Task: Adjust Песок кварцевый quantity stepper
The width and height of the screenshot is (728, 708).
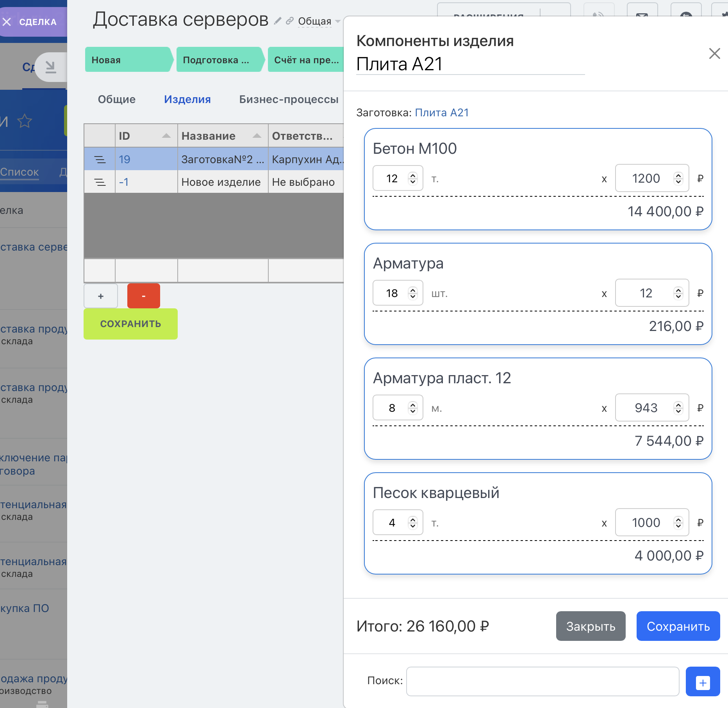Action: coord(413,523)
